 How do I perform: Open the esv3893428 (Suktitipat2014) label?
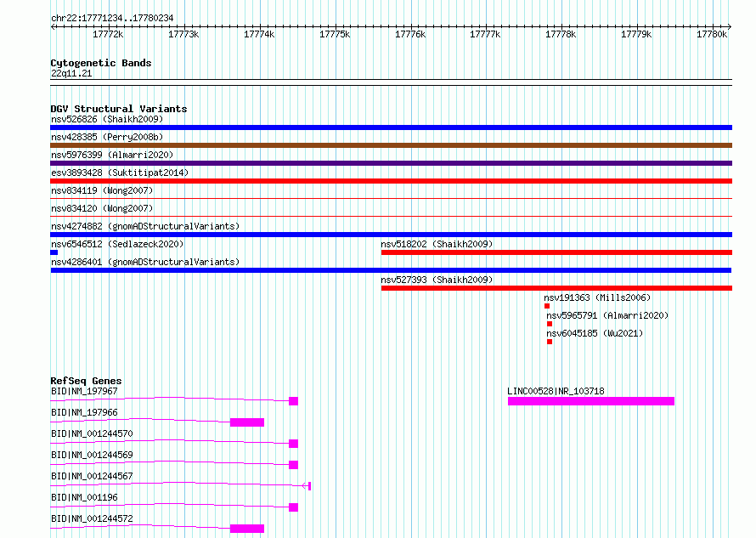tap(120, 173)
